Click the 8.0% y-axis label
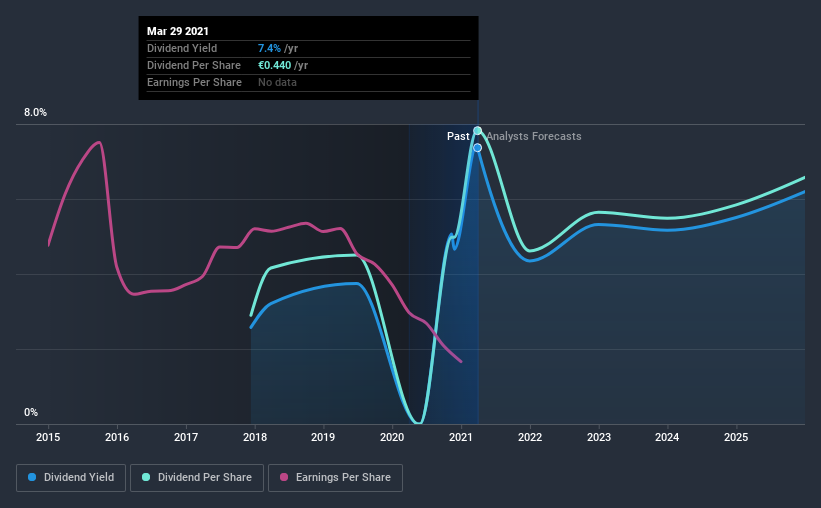 pos(35,113)
